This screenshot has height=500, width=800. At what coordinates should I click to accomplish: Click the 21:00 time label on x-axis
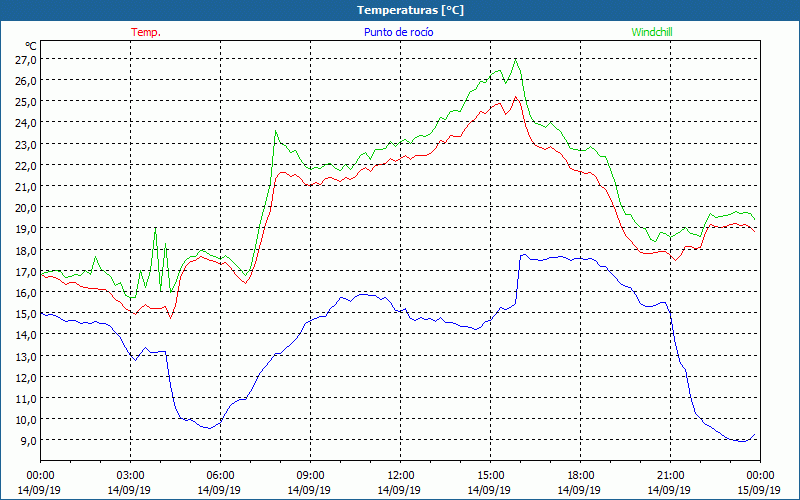[x=669, y=476]
